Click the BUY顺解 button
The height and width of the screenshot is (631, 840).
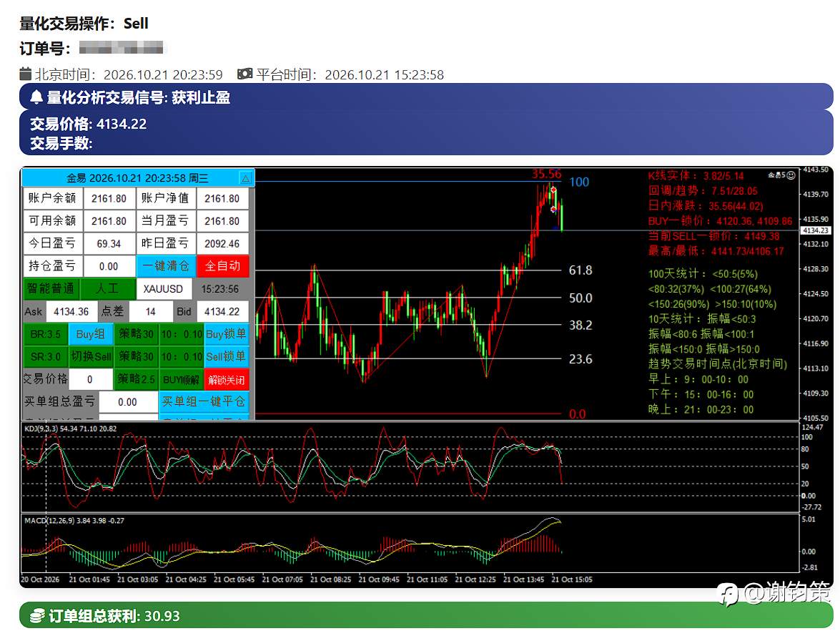181,380
